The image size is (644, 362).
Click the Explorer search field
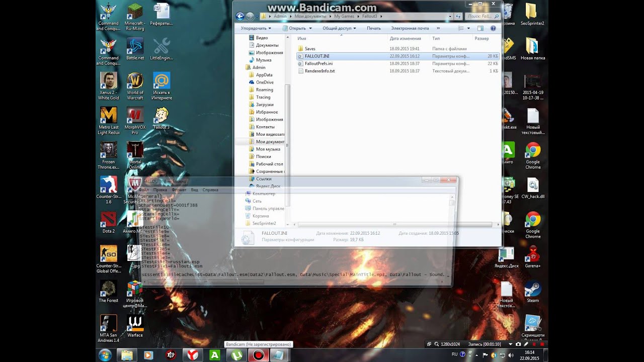483,16
